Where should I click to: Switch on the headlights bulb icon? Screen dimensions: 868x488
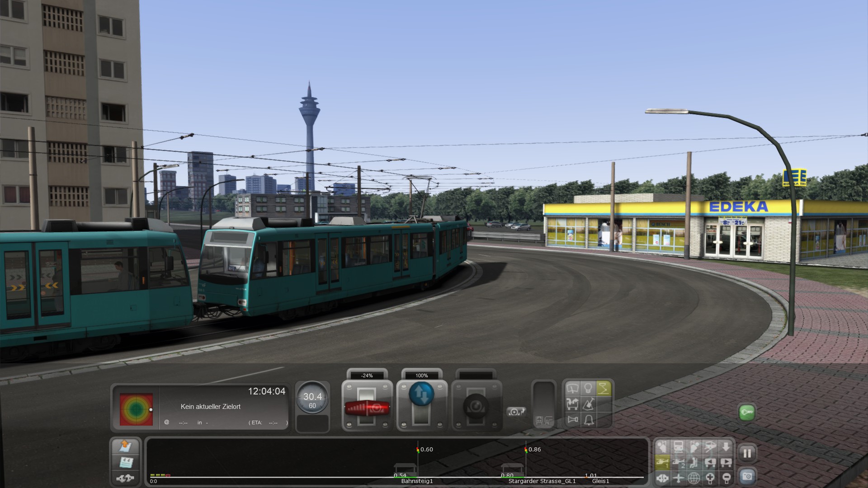(588, 389)
